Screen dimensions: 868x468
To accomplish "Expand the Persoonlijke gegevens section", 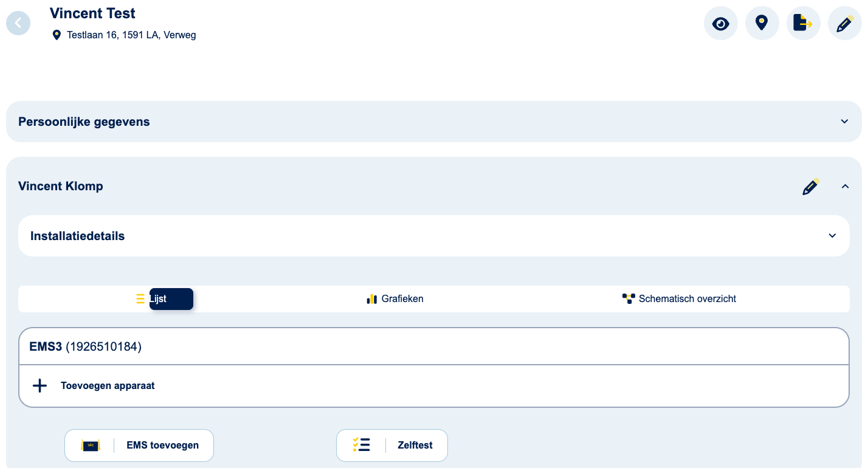I will pyautogui.click(x=844, y=122).
